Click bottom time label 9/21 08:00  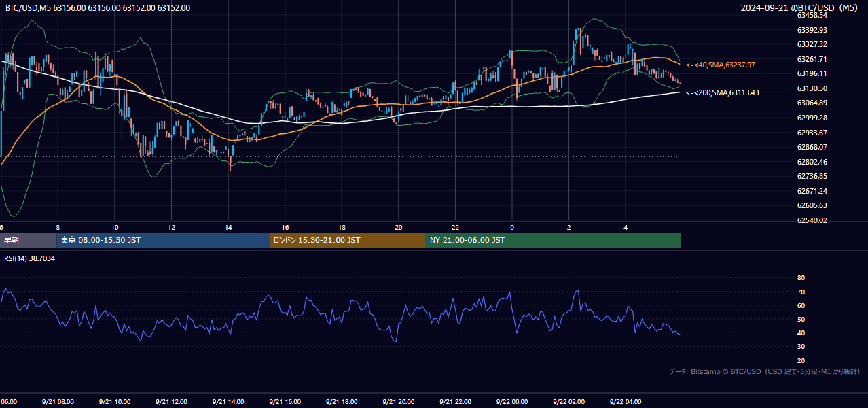pos(57,402)
